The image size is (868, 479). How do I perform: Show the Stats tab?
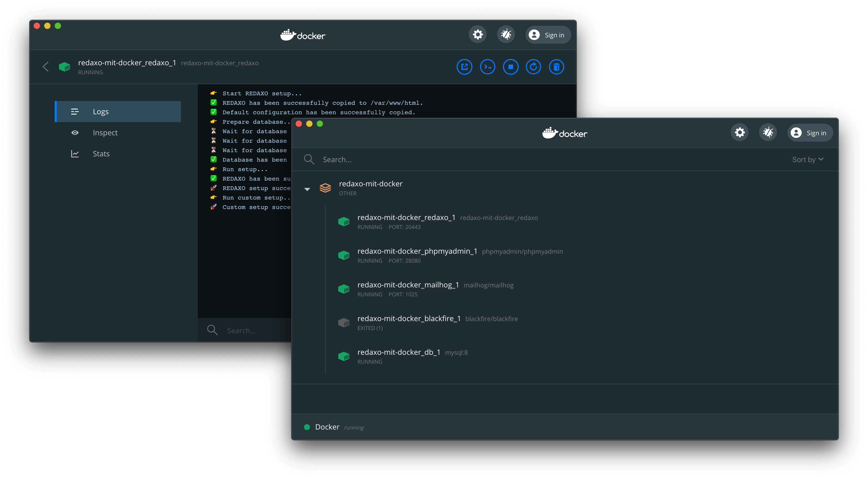[x=101, y=154]
